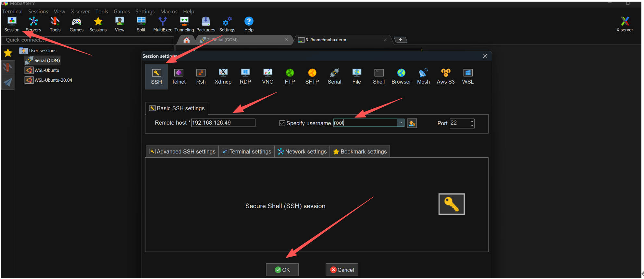644x279 pixels.
Task: Adjust the Port number stepper
Action: (x=472, y=123)
